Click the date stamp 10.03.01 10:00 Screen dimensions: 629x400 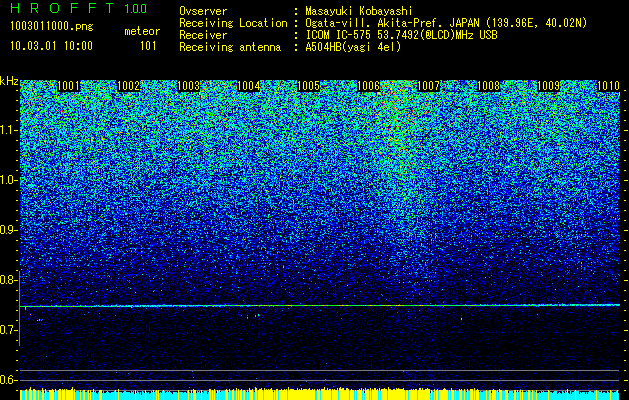click(51, 45)
